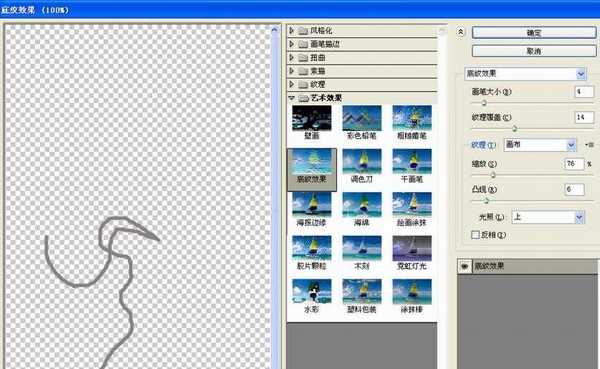Hide the 底纹效果 effect layer eye icon
Image resolution: width=600 pixels, height=369 pixels.
point(464,266)
